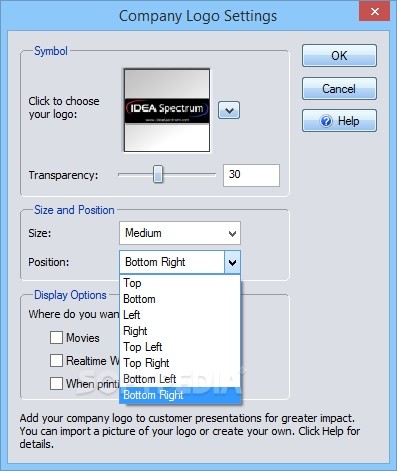
Task: Pick Top Left position option
Action: click(x=180, y=347)
